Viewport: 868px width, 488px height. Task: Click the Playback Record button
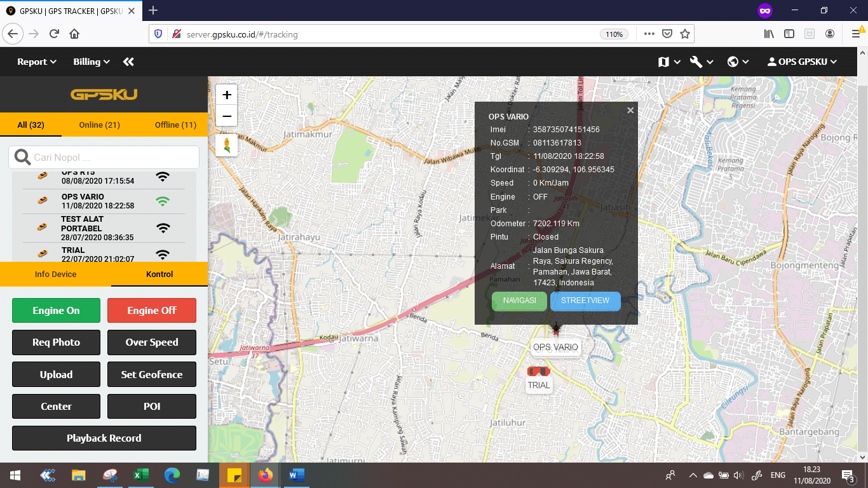click(104, 438)
